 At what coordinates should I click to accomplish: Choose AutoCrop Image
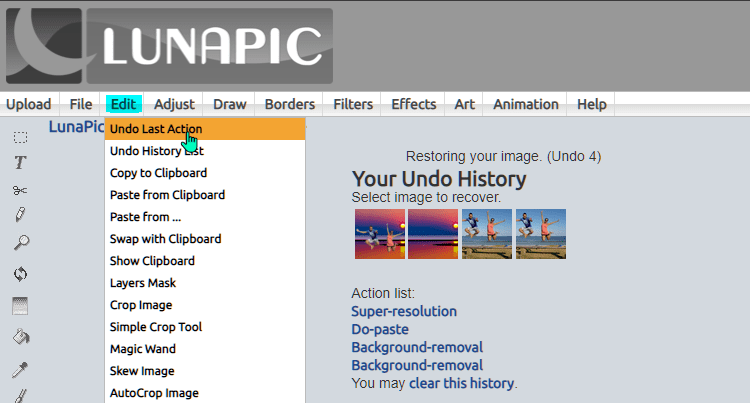(205, 393)
